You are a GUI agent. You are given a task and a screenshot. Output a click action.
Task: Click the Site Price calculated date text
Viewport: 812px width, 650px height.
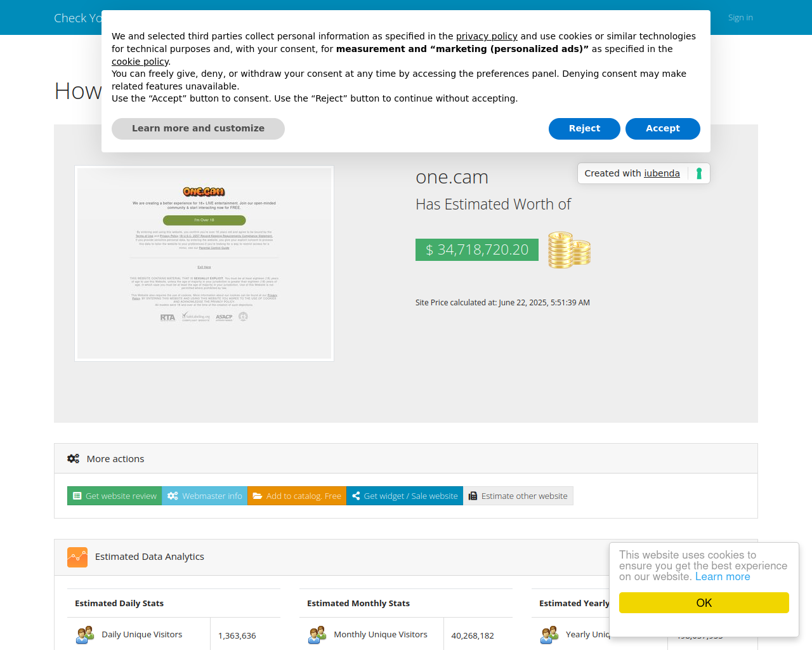coord(502,302)
